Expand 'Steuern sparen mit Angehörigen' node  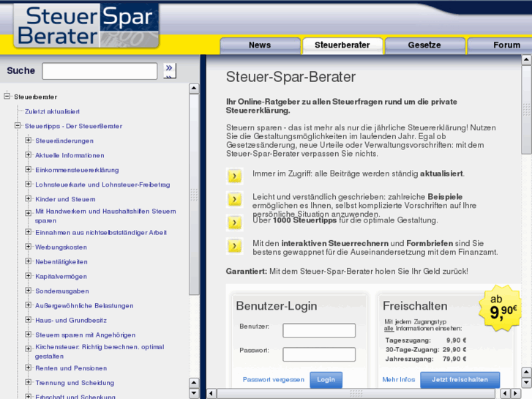point(29,335)
